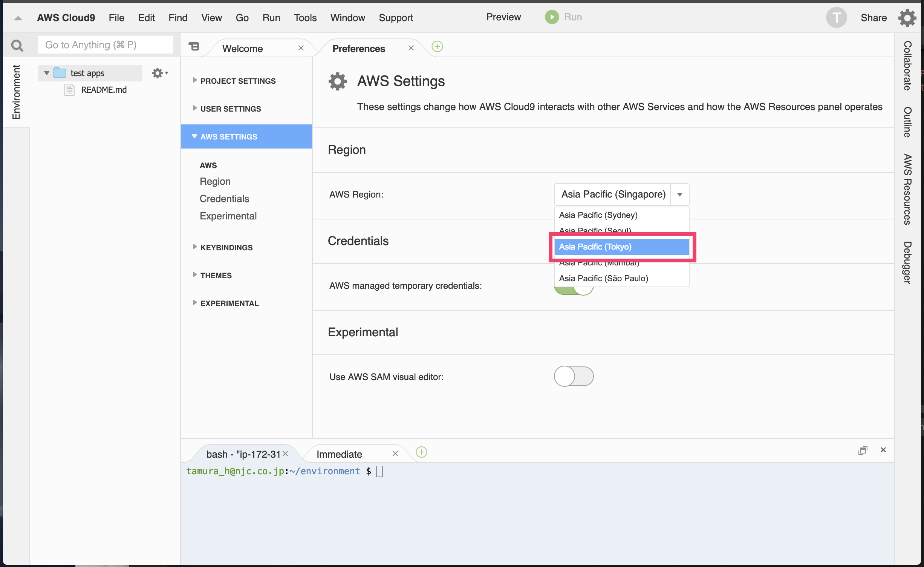This screenshot has height=567, width=924.
Task: Open the Go to Anything search icon
Action: pos(17,45)
